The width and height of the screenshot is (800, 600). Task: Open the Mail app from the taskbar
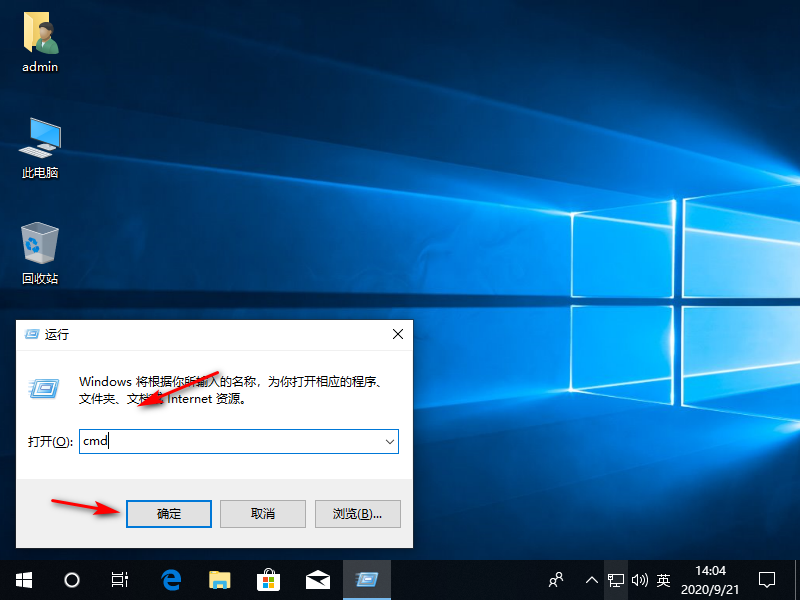[317, 579]
